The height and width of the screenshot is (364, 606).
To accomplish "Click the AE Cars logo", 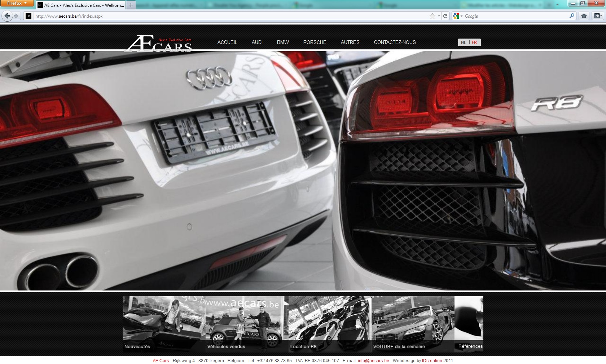I will pyautogui.click(x=158, y=44).
